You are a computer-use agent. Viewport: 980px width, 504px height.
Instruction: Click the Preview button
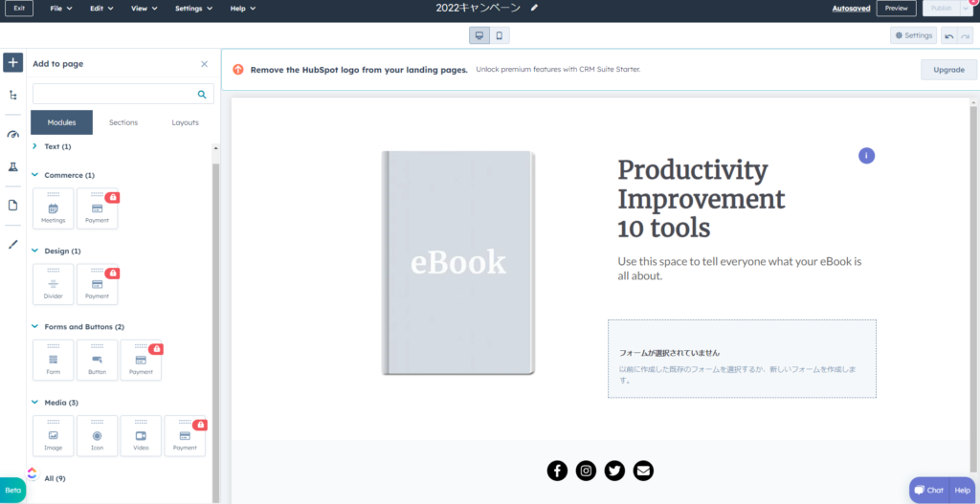(x=896, y=9)
